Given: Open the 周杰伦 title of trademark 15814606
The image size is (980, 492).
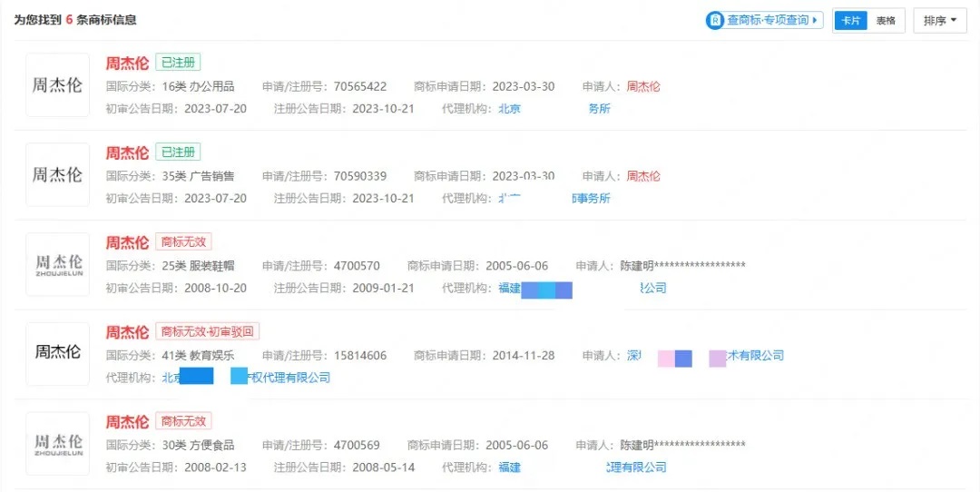Looking at the screenshot, I should click(x=127, y=332).
